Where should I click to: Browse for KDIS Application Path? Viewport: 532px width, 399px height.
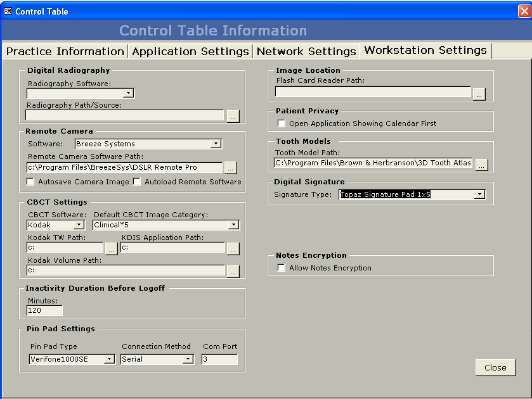[233, 248]
